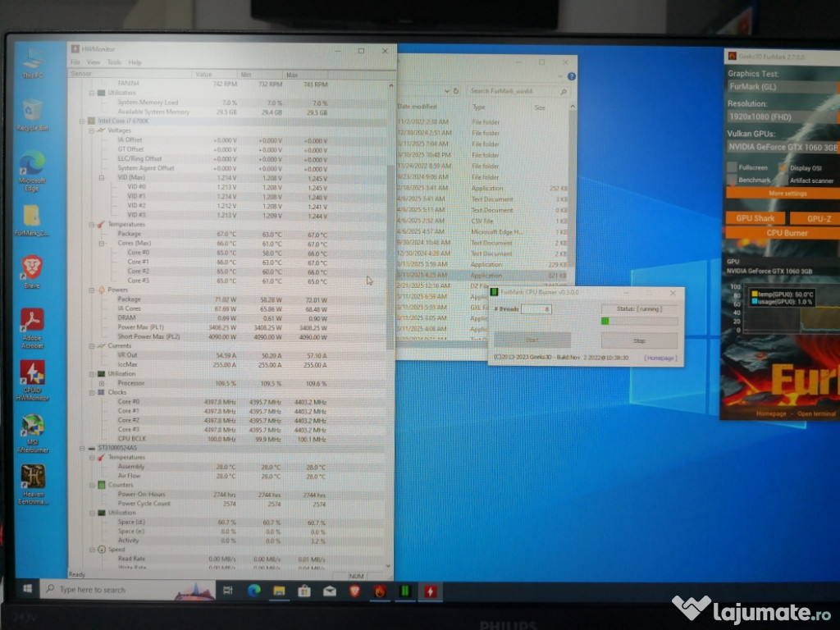Image resolution: width=840 pixels, height=630 pixels.
Task: Open Microsoft Store from the taskbar
Action: pos(304,591)
